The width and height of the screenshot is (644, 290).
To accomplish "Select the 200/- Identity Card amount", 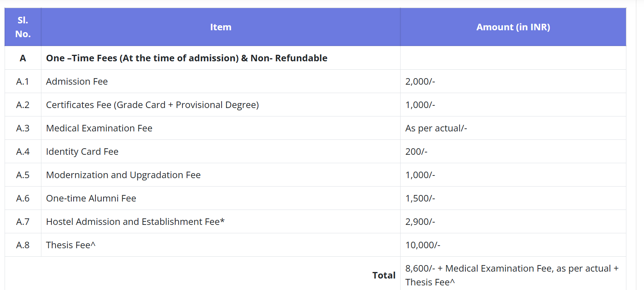I will [416, 152].
